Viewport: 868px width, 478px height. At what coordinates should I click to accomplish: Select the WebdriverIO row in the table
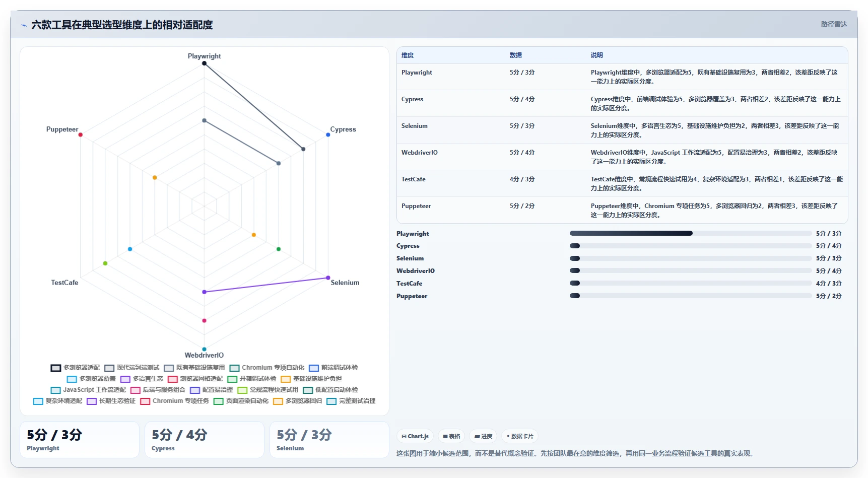coord(622,157)
